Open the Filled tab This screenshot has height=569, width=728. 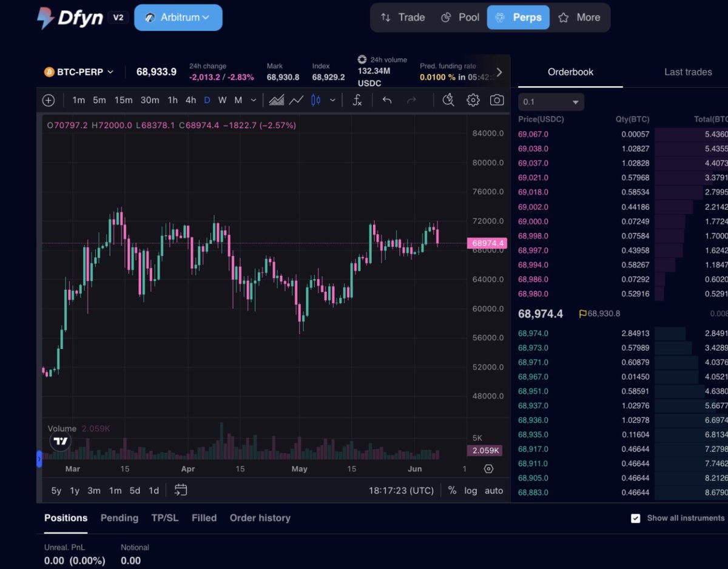point(204,518)
